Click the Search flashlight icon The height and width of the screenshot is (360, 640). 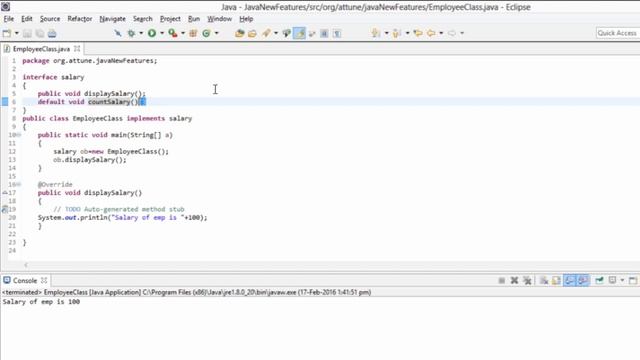point(266,33)
